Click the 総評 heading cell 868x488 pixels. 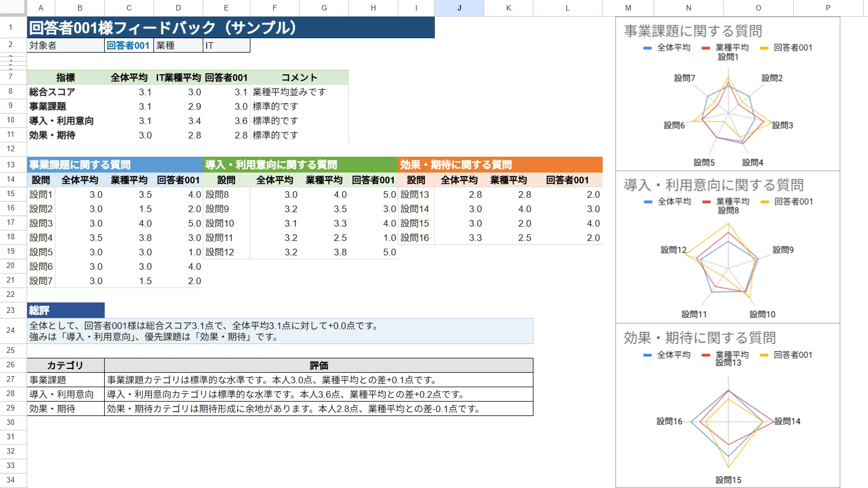(66, 310)
